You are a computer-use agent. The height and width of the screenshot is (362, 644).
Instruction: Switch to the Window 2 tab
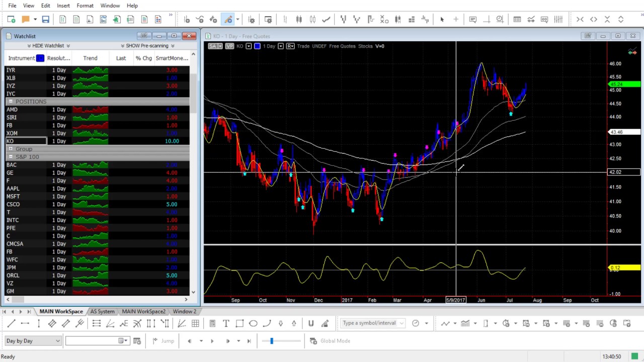coord(184,312)
